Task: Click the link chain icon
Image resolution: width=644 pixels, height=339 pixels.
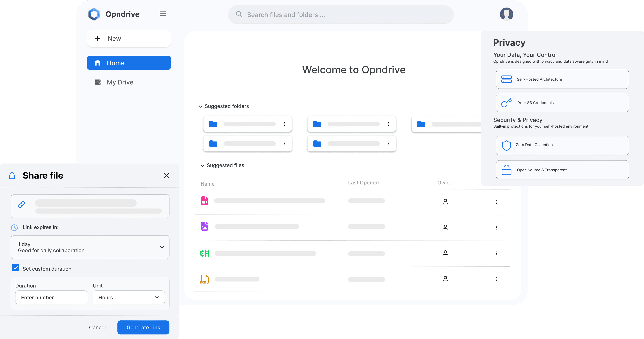Action: point(22,205)
